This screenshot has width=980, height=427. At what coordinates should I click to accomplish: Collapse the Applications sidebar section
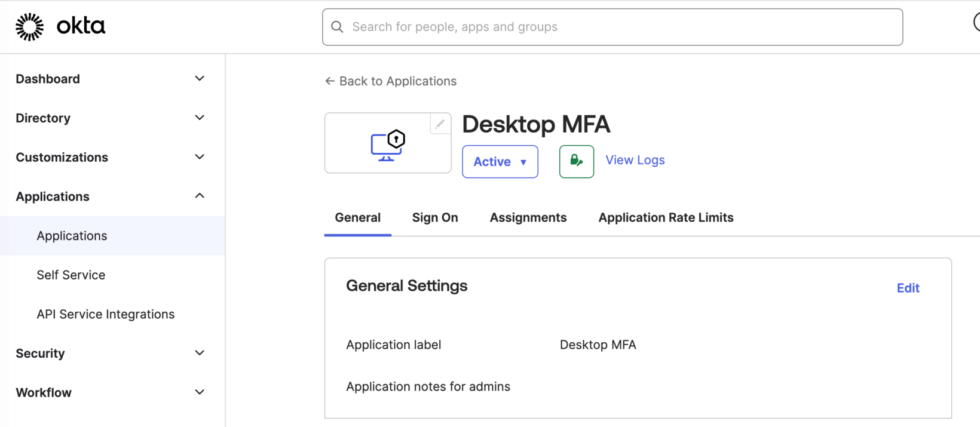point(200,196)
